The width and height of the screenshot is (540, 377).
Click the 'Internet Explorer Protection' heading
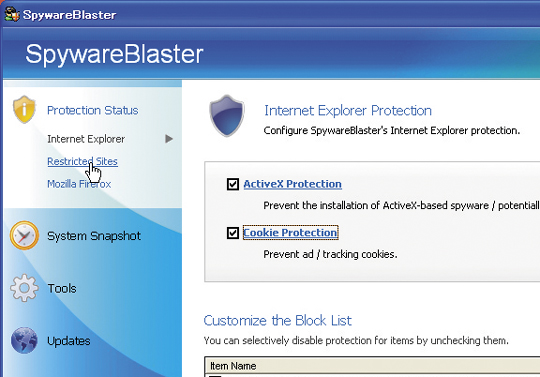pyautogui.click(x=348, y=111)
